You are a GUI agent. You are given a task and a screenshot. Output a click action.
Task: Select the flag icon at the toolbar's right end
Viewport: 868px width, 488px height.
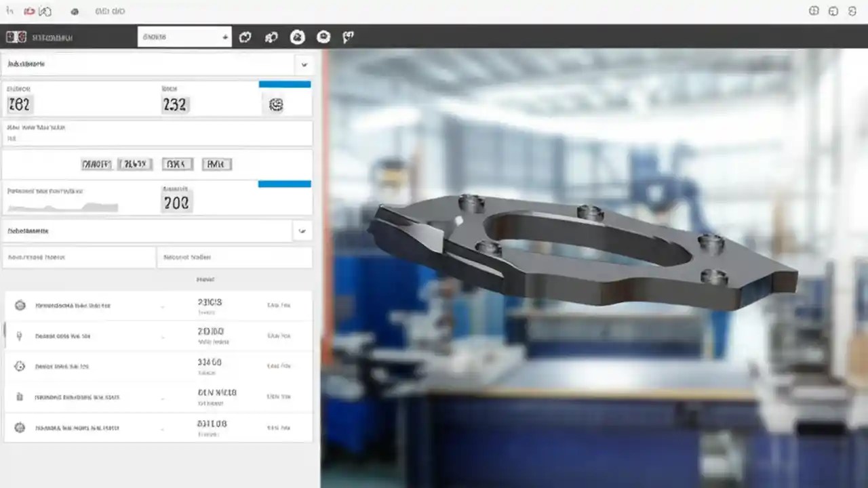tap(349, 37)
